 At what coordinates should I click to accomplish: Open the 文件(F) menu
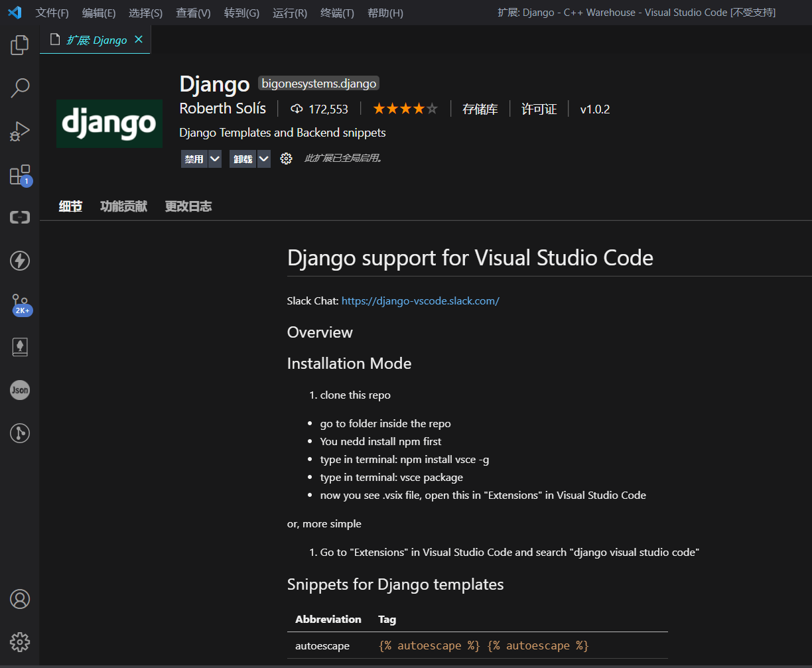tap(52, 13)
